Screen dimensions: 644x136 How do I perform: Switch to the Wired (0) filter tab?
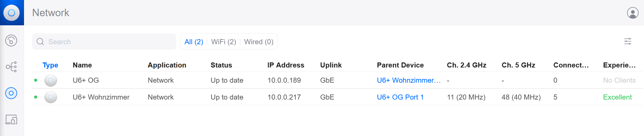259,42
